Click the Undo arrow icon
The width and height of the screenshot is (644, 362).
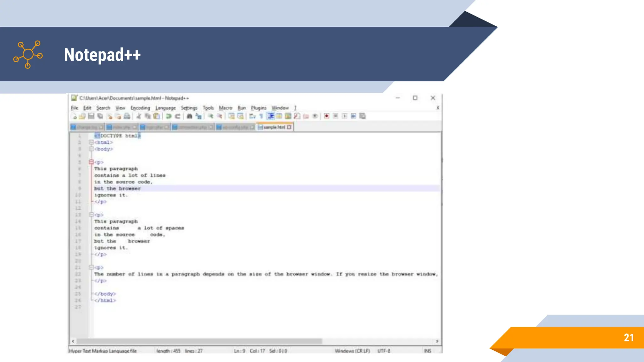click(169, 116)
